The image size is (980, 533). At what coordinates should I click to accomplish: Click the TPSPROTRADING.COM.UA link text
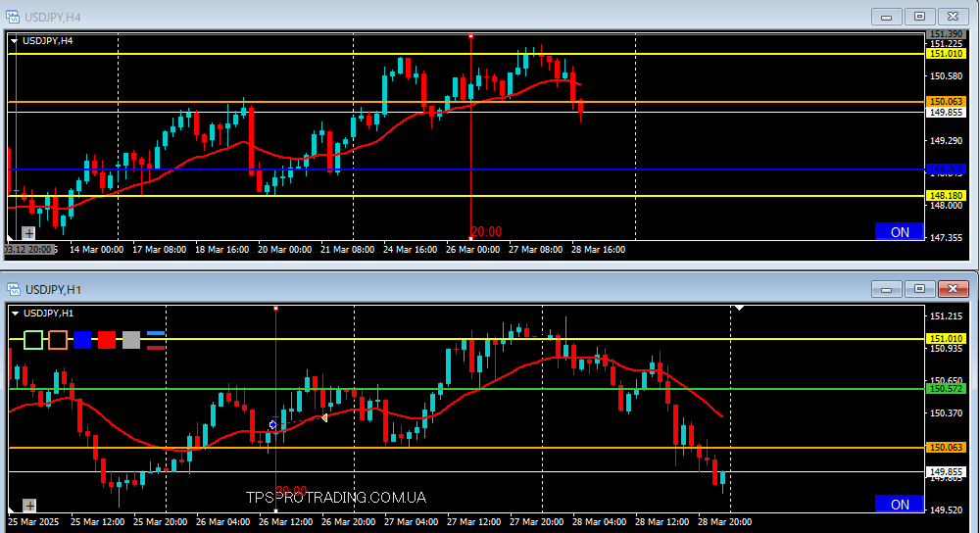click(336, 498)
